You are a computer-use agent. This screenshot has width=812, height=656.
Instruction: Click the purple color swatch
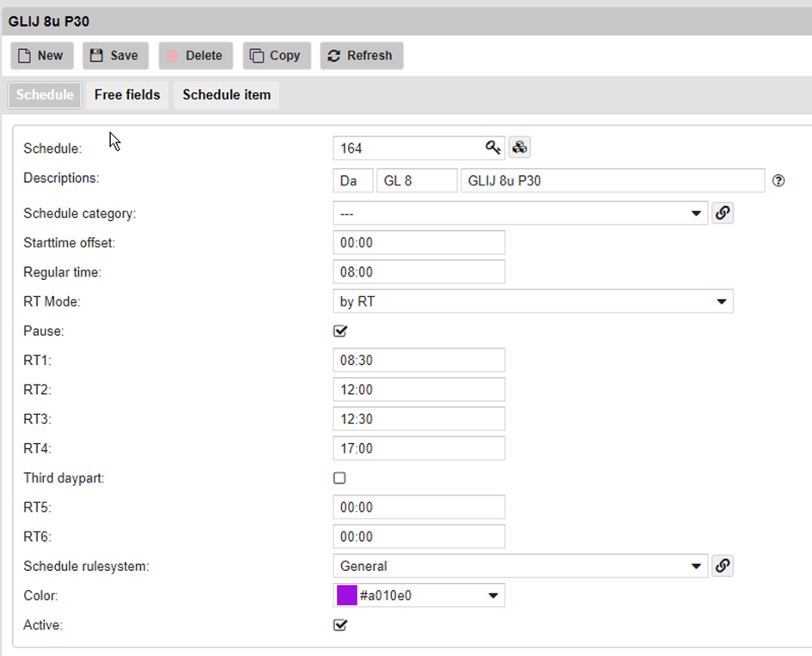point(347,595)
